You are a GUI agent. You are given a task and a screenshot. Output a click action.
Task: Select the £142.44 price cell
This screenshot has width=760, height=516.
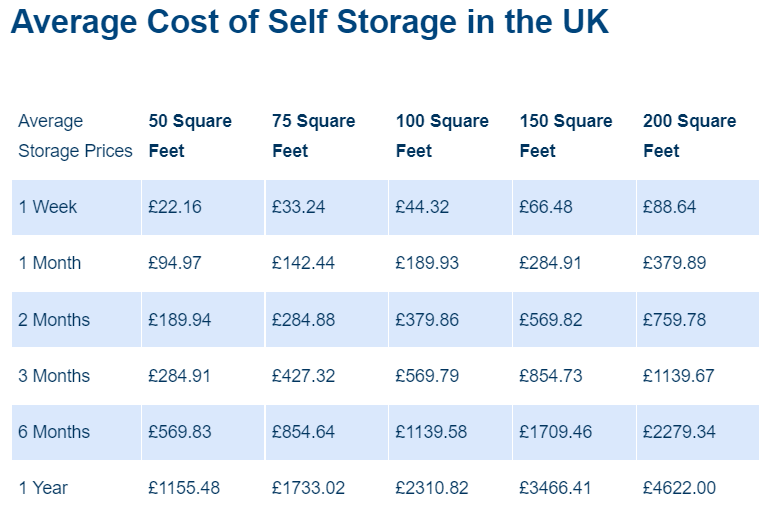(x=303, y=263)
